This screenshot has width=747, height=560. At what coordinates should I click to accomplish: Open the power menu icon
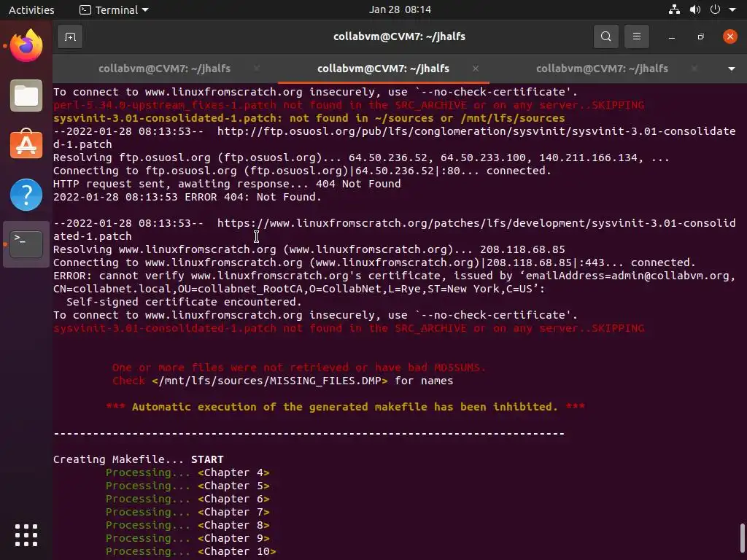[715, 9]
